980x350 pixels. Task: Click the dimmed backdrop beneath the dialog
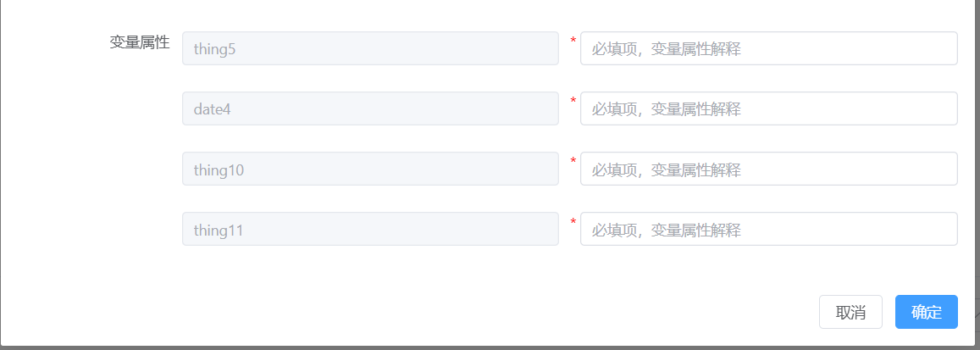(x=488, y=347)
